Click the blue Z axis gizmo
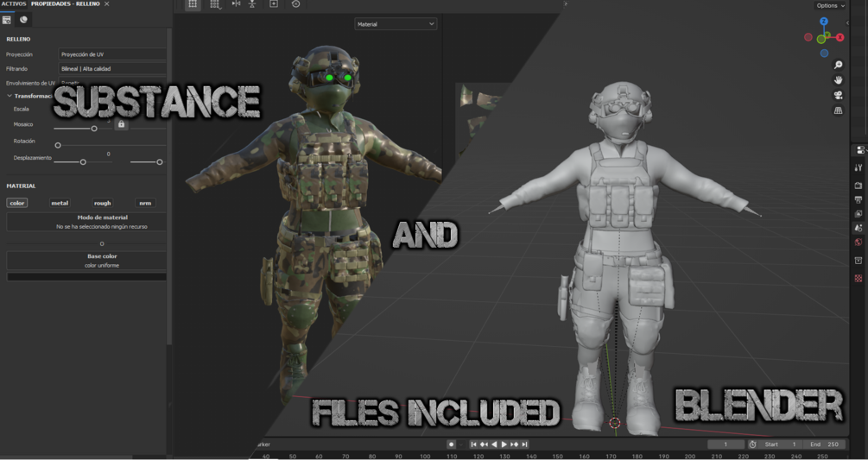 coord(824,21)
